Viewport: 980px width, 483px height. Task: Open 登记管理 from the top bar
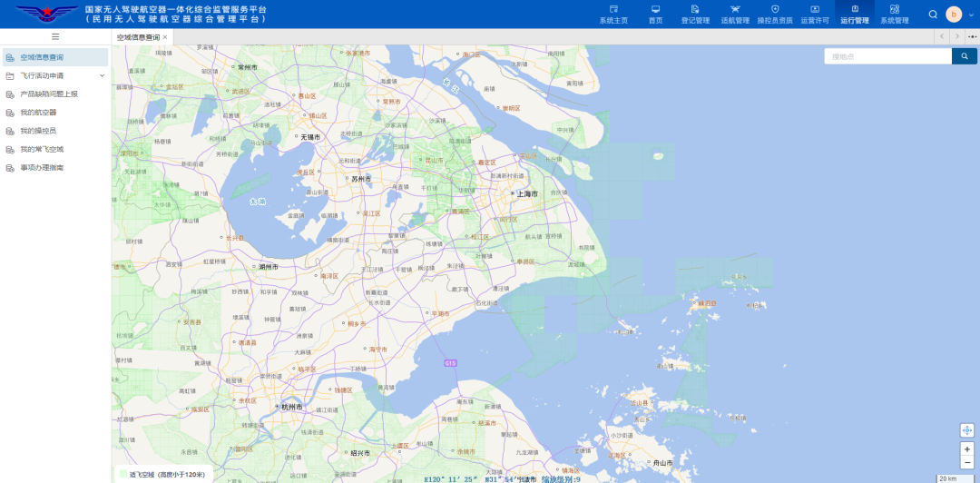pyautogui.click(x=695, y=14)
